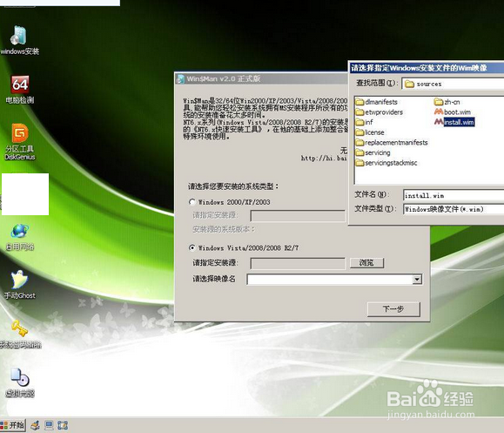Open the inf folder

coord(365,122)
